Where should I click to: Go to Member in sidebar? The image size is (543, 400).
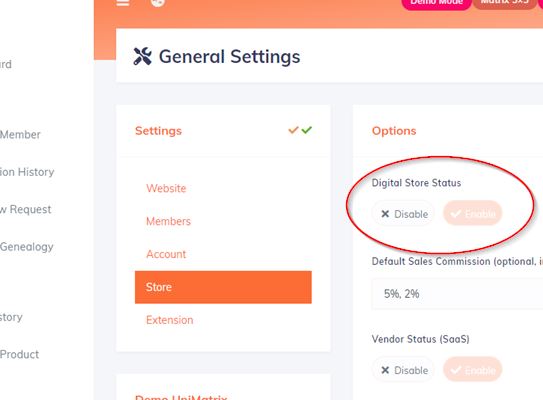pyautogui.click(x=20, y=134)
